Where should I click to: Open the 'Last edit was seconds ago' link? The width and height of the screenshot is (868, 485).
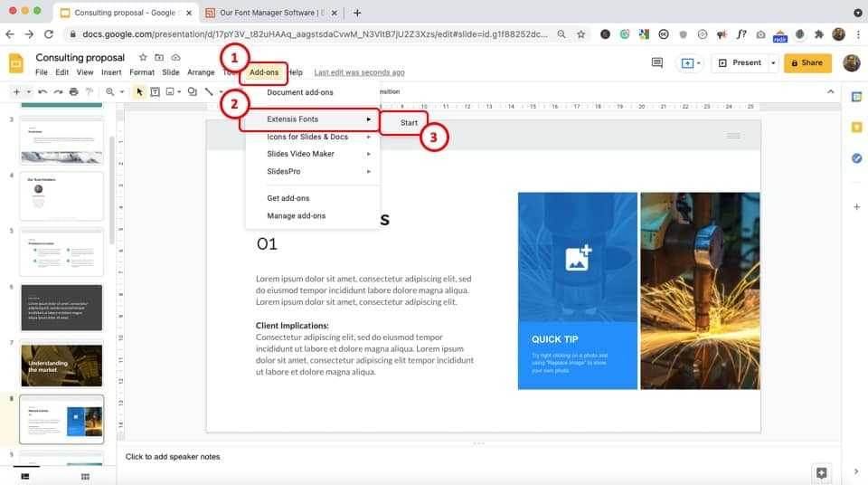pos(359,72)
